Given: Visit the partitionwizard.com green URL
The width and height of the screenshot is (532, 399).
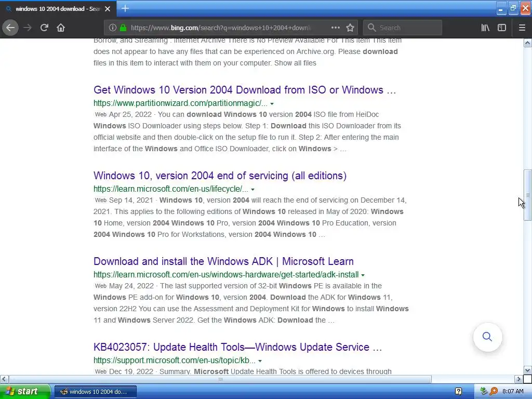Looking at the screenshot, I should (180, 103).
